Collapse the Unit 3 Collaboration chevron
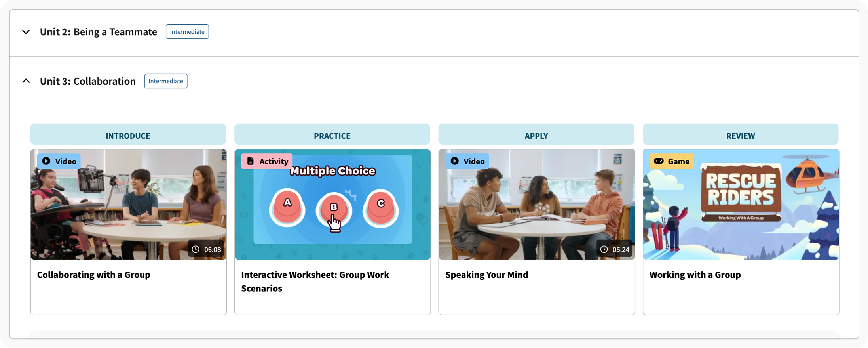Viewport: 868px width, 348px height. coord(26,81)
